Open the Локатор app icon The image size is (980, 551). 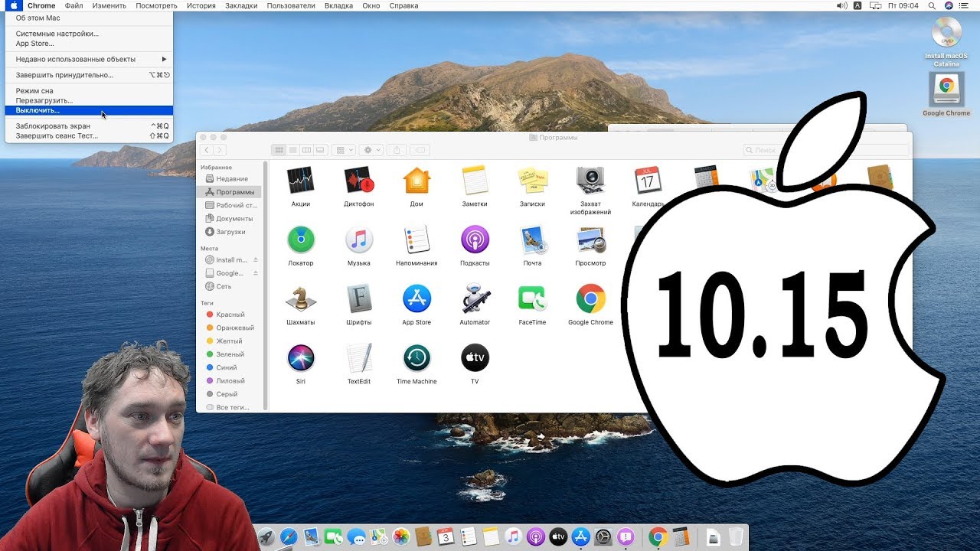coord(300,240)
